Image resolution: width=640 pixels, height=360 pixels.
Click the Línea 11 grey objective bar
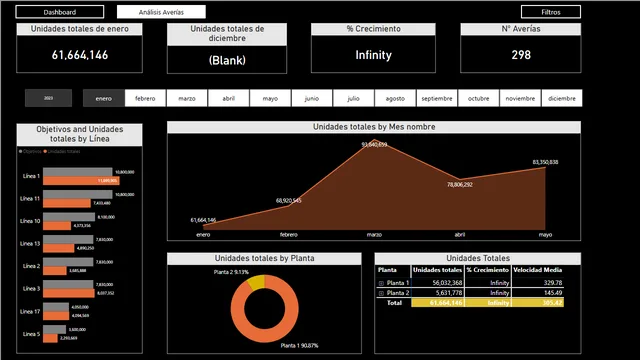(78, 194)
